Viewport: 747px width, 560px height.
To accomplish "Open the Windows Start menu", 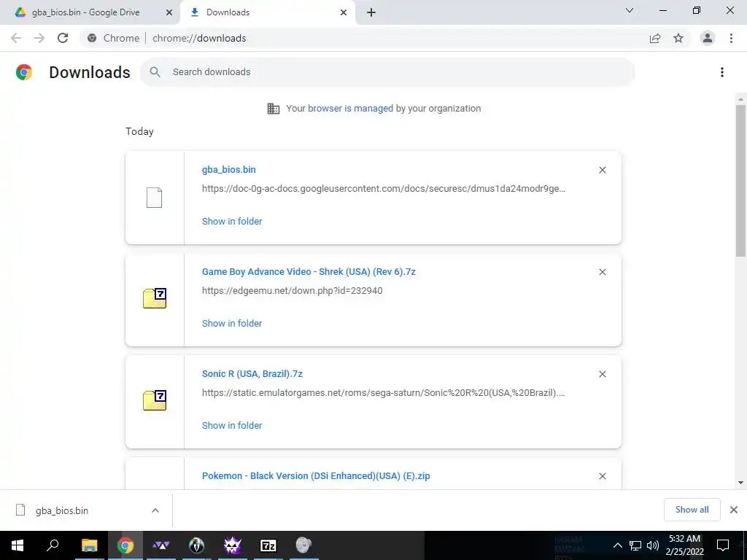I will [18, 545].
